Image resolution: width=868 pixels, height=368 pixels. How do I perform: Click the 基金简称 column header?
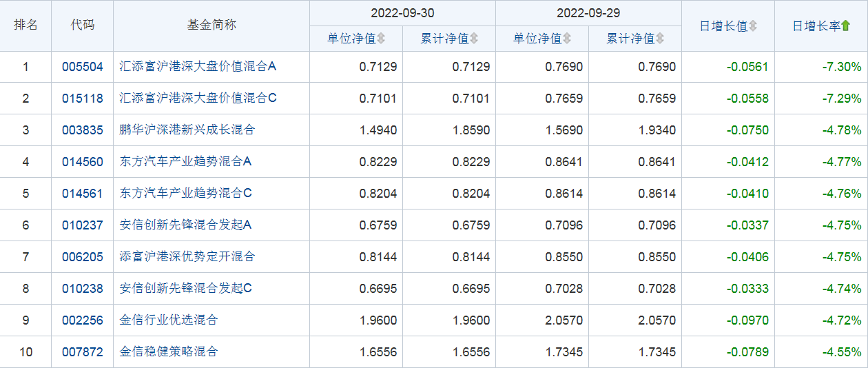click(x=211, y=25)
